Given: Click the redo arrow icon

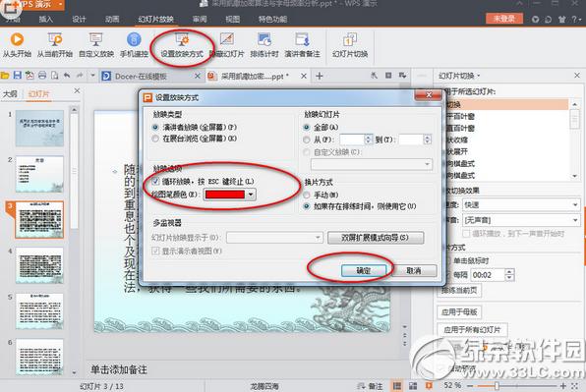Looking at the screenshot, I should [80, 76].
